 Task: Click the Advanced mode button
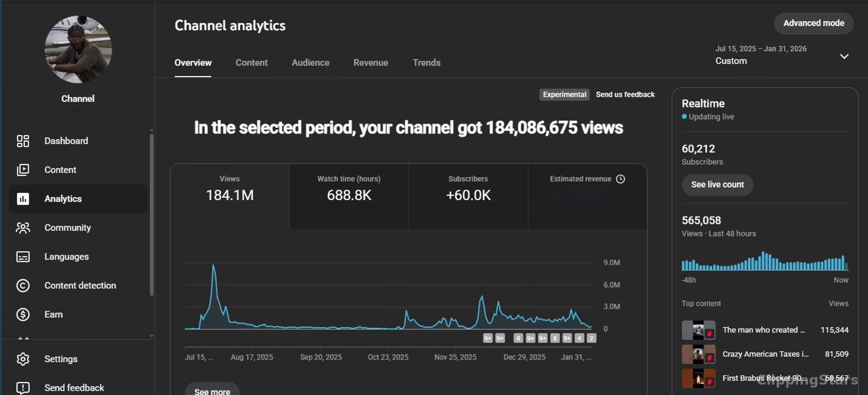(813, 23)
